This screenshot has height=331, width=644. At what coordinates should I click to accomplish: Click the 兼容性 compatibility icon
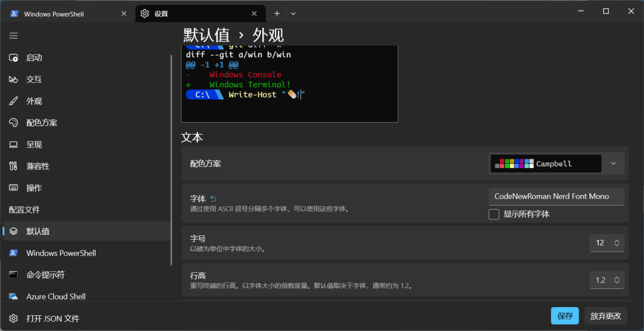tap(14, 167)
